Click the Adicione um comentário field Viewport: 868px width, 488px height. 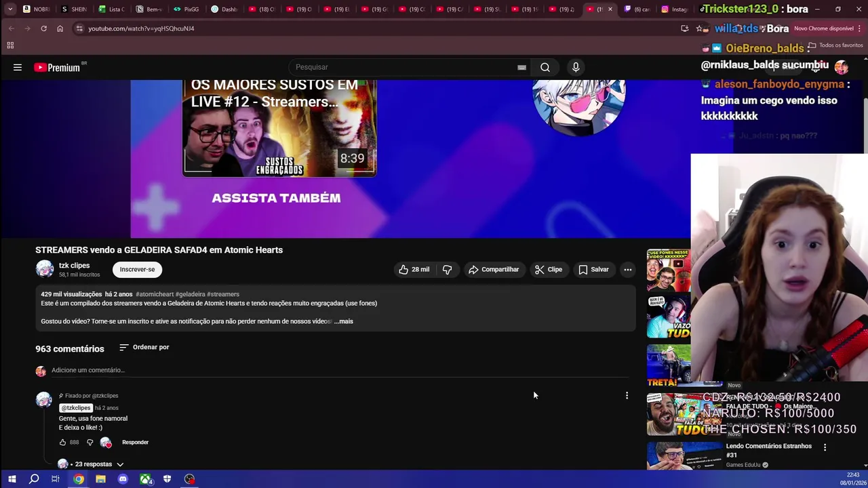pos(339,370)
